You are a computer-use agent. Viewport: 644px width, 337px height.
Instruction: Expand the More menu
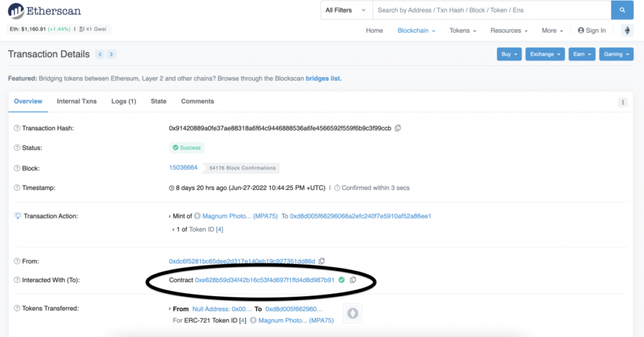552,30
